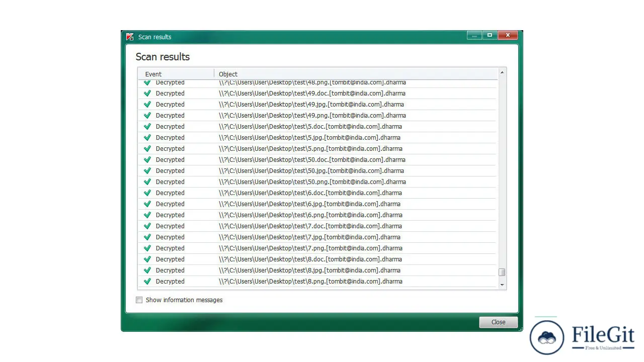Screen dimensions: 644x362
Task: Select the 7.doc.[tombit@india.com].dharma path
Action: click(310, 226)
